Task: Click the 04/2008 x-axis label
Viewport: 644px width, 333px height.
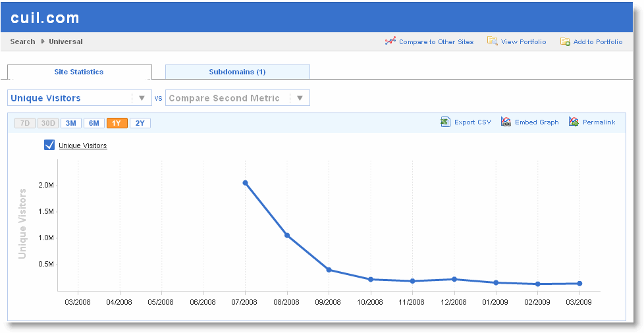Action: point(120,302)
